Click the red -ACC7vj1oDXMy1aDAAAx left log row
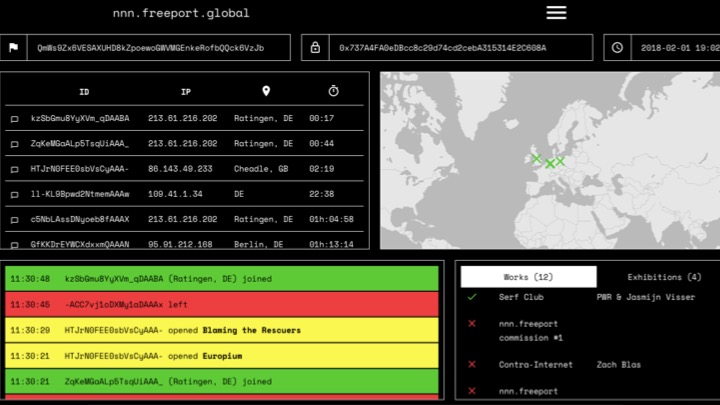 pyautogui.click(x=221, y=304)
